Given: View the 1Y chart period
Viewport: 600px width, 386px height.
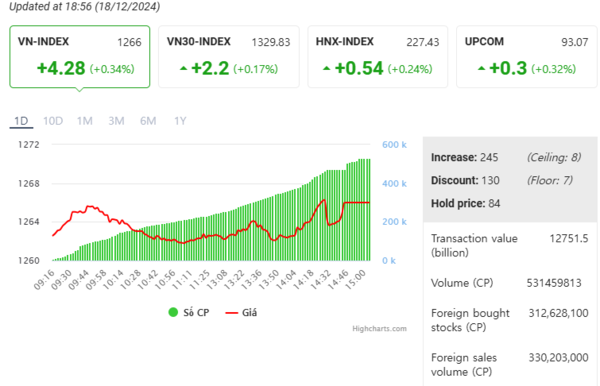Looking at the screenshot, I should pos(180,121).
